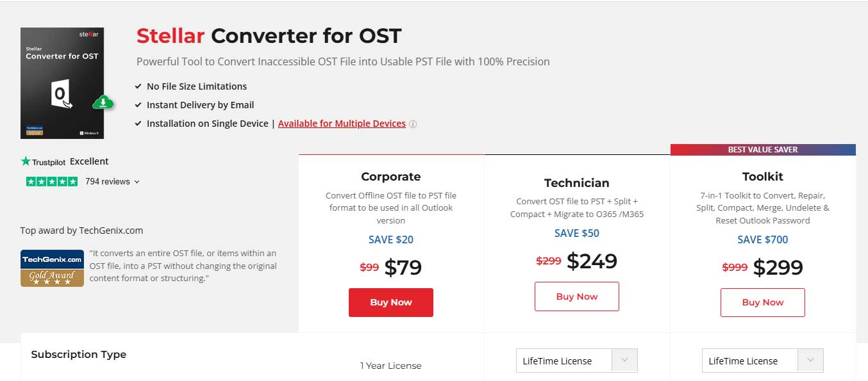Click the five-star rating under Trustpilot
The height and width of the screenshot is (381, 868).
coord(50,181)
